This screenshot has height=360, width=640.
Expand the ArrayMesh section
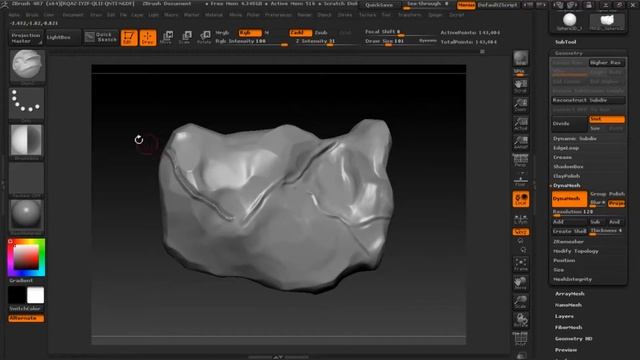[x=569, y=294]
